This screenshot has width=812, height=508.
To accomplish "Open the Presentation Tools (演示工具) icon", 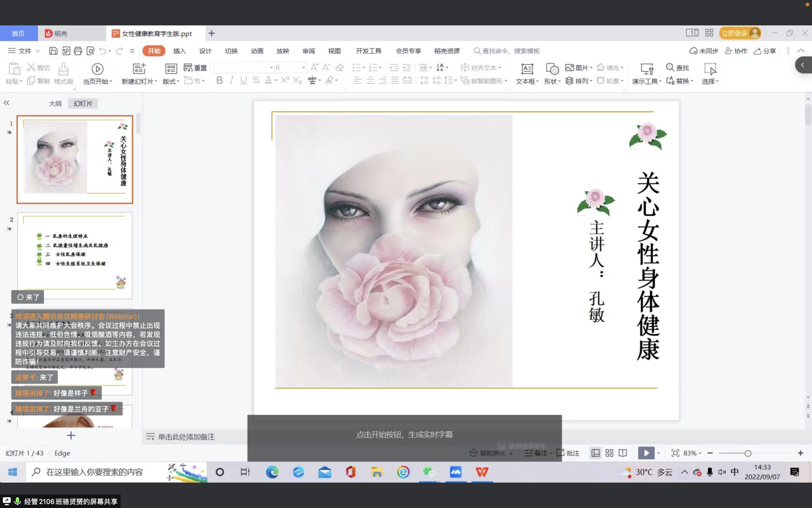I will 647,69.
